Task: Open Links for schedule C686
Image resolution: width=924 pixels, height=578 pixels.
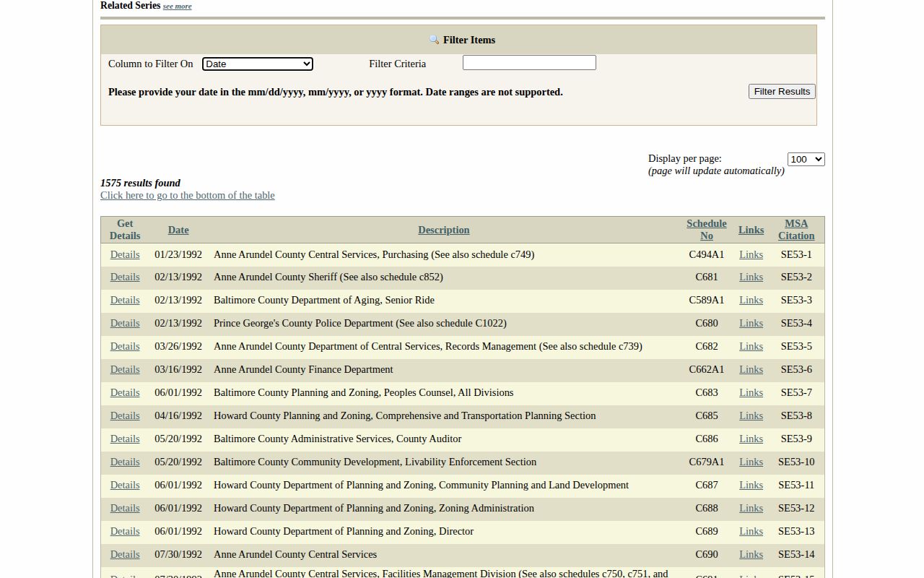Action: (751, 439)
